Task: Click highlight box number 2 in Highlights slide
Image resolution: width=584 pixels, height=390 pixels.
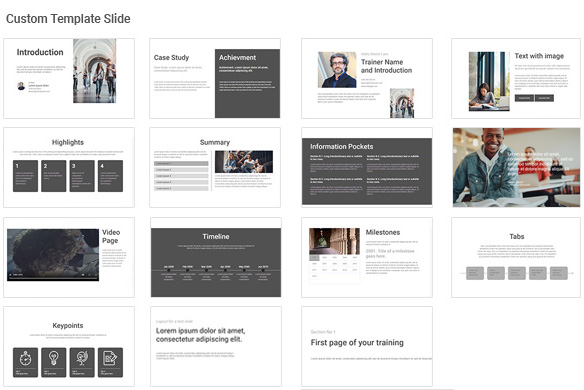Action: 54,176
